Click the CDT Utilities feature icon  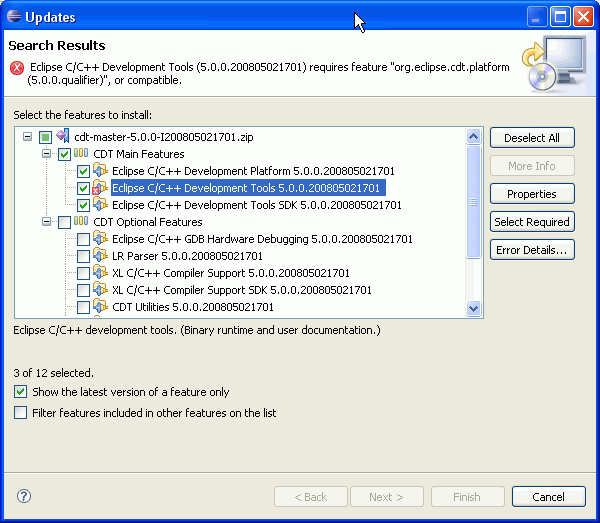(100, 306)
